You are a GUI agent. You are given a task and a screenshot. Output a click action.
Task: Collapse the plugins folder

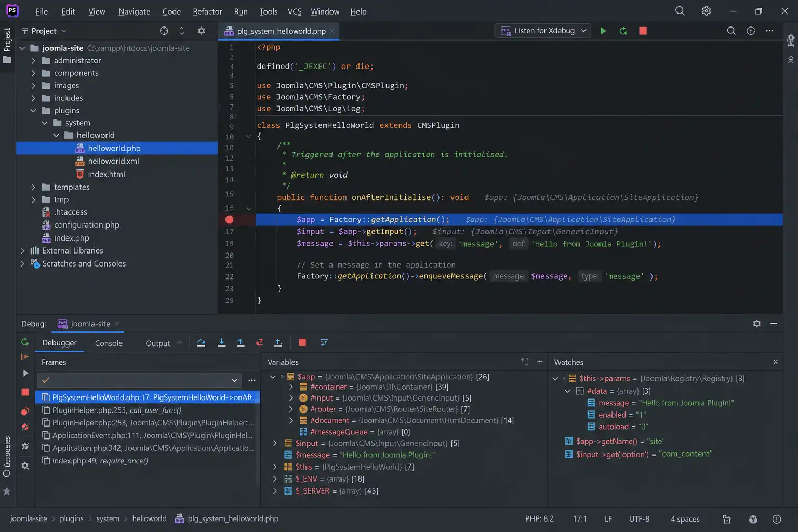(x=33, y=110)
